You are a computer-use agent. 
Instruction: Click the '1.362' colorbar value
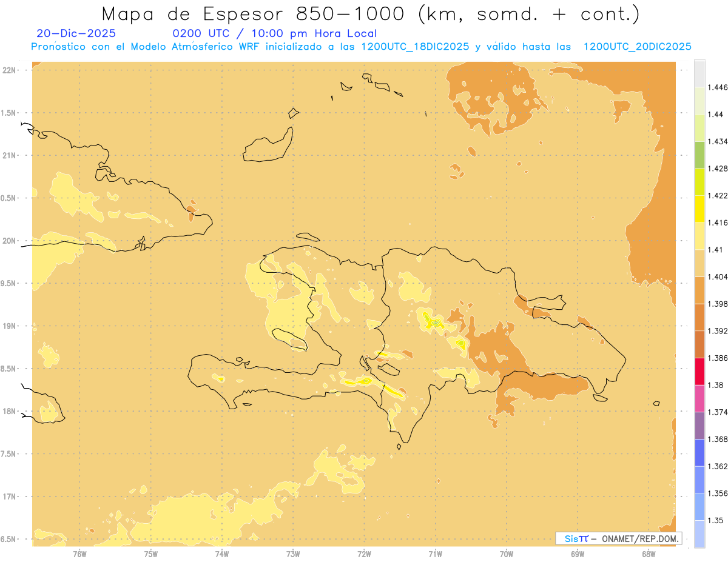click(718, 466)
